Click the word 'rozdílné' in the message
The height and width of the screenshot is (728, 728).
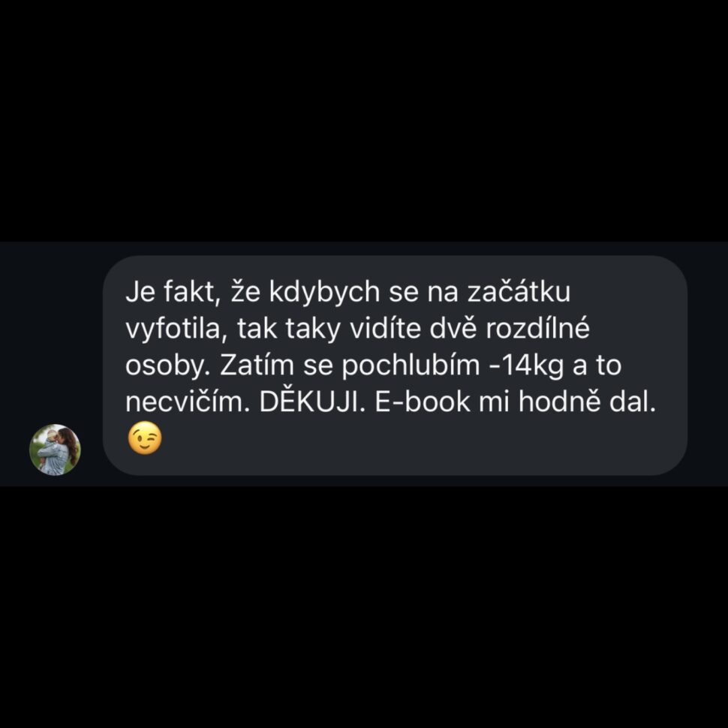coord(537,329)
